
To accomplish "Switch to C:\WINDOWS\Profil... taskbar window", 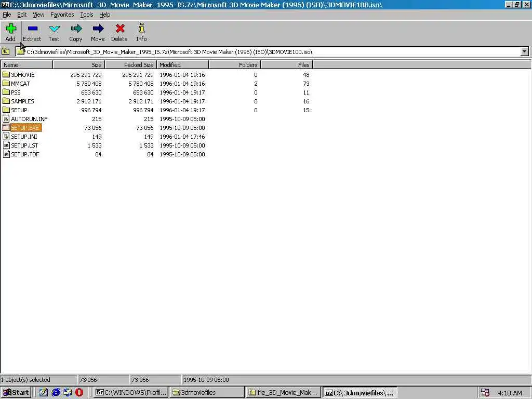I will 130,392.
